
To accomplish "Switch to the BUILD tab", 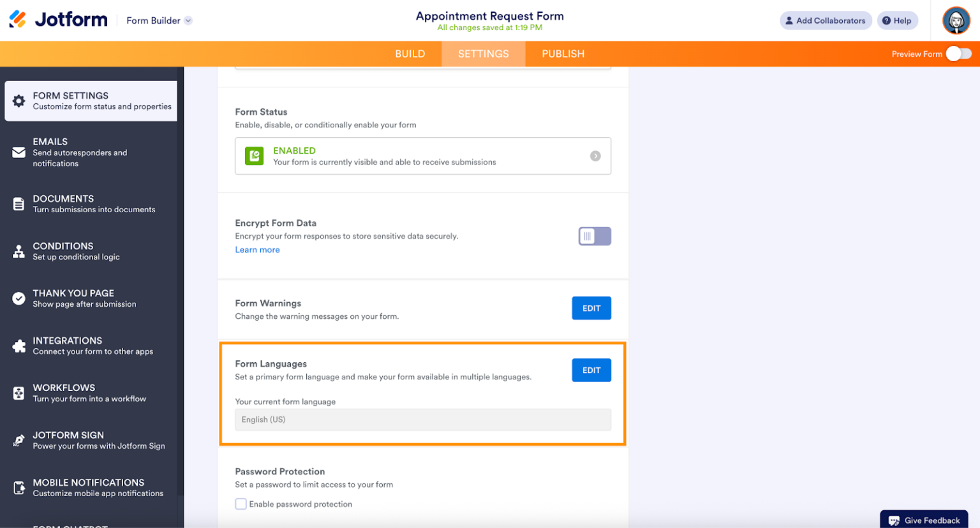I will coord(410,54).
